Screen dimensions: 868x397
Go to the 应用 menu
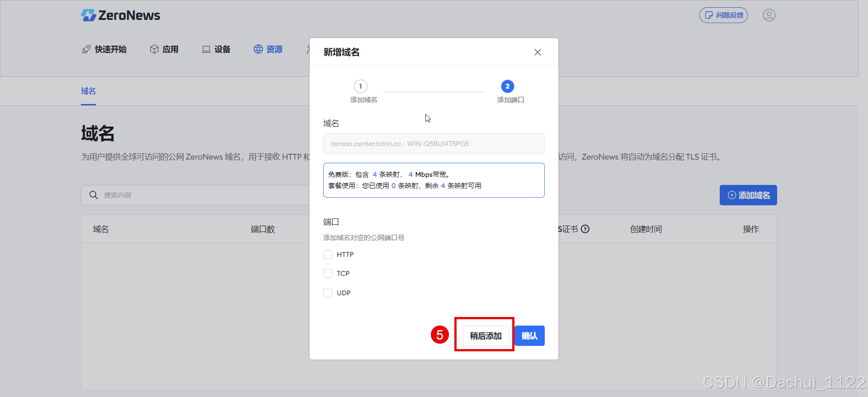[164, 49]
